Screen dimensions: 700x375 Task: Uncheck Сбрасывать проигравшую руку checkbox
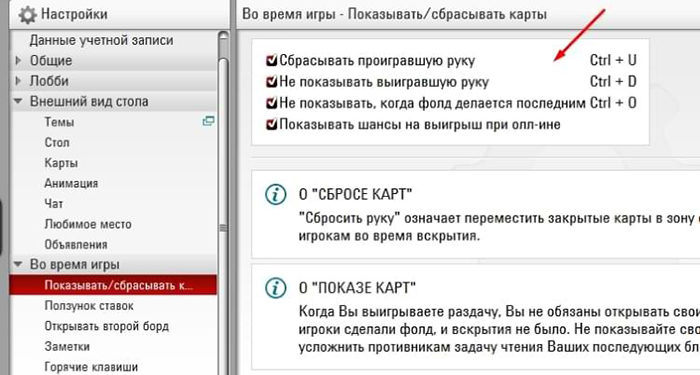coord(271,60)
